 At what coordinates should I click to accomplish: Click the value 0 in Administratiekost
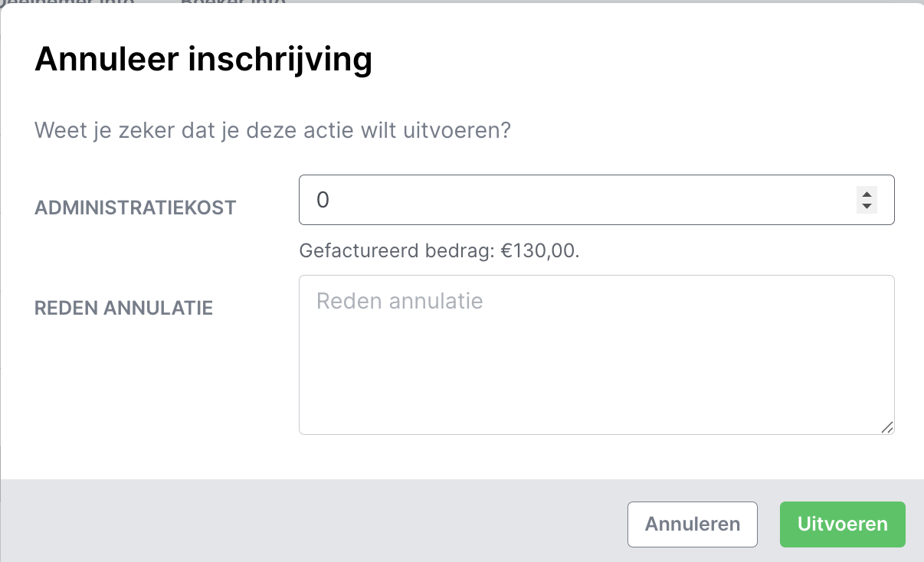pos(323,200)
